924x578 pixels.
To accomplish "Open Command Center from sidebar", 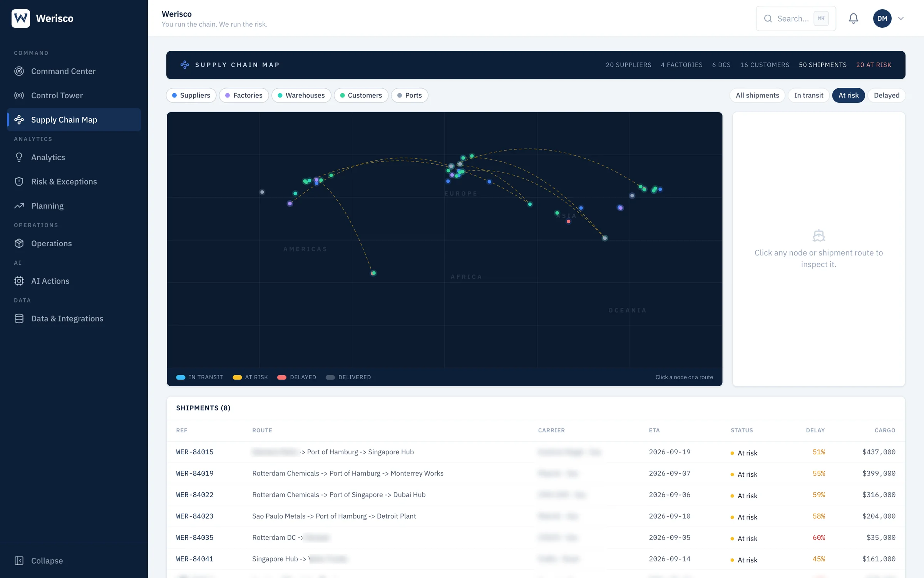I will click(x=74, y=71).
